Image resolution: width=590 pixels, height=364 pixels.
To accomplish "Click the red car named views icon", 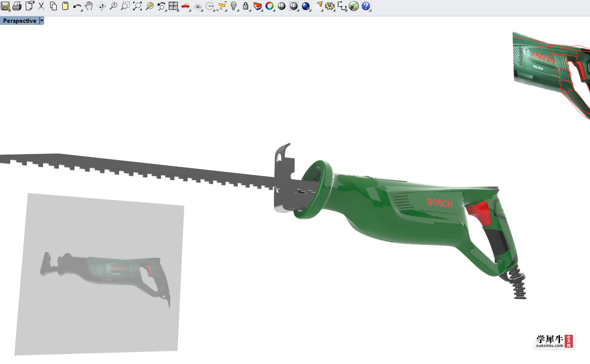I will click(186, 6).
